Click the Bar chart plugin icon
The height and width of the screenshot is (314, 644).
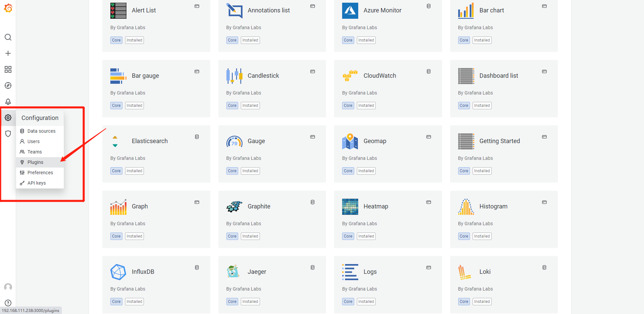pyautogui.click(x=466, y=10)
